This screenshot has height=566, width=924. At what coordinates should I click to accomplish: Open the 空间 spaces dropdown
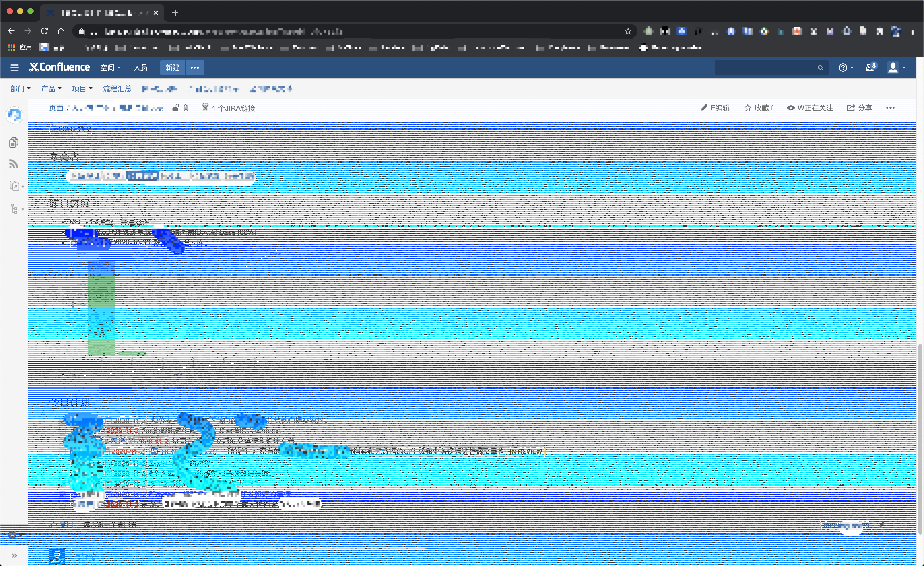point(110,68)
